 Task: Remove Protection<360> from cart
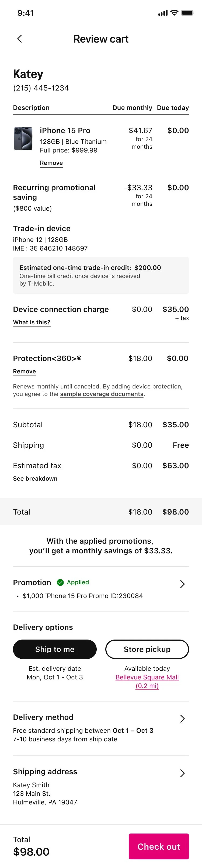[24, 371]
